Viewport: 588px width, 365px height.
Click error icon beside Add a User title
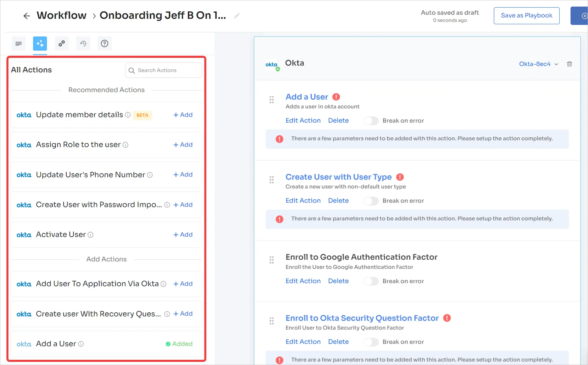click(x=336, y=97)
